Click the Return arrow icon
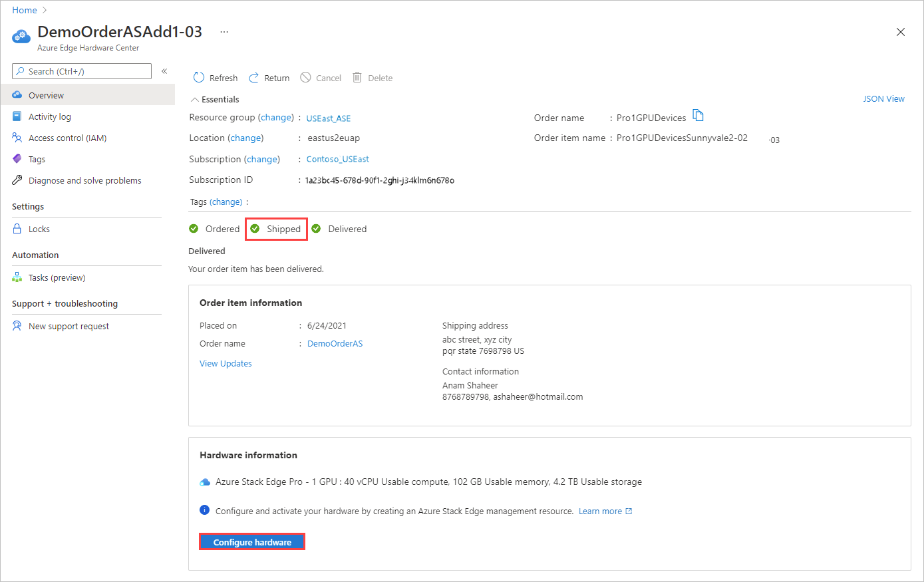The width and height of the screenshot is (924, 582). coord(253,78)
